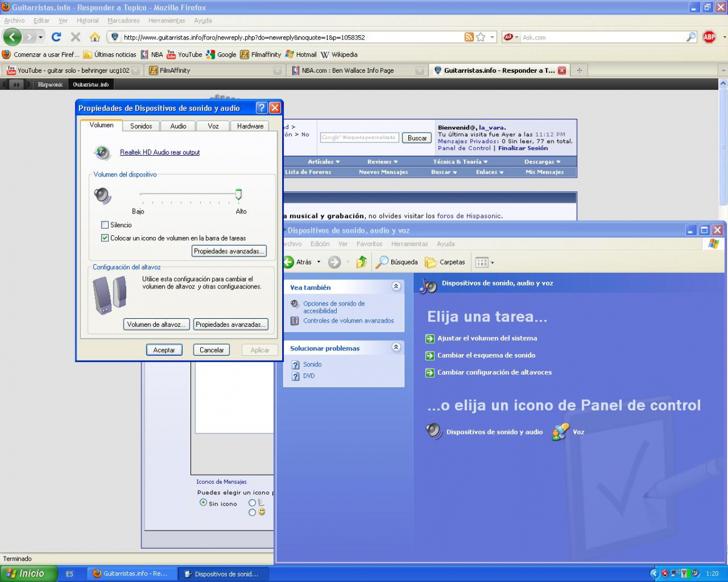Expand the Descargas forum menu dropdown
This screenshot has height=582, width=728.
click(542, 162)
